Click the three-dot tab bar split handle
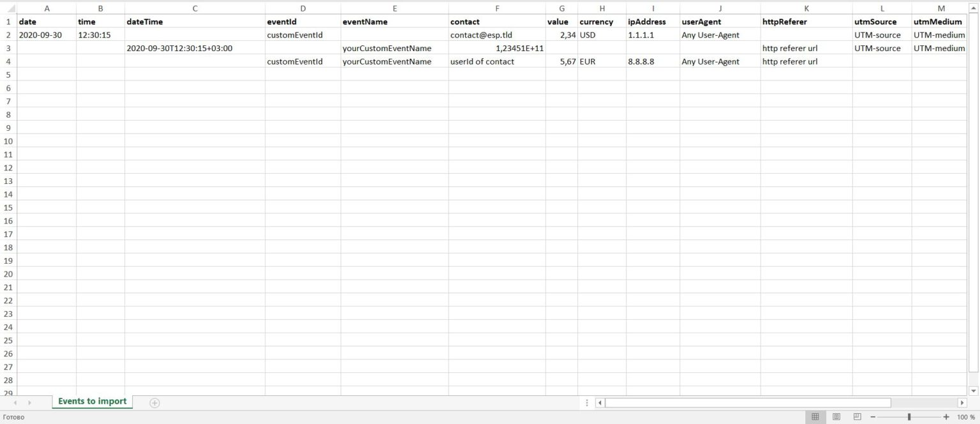980x424 pixels. (x=587, y=403)
